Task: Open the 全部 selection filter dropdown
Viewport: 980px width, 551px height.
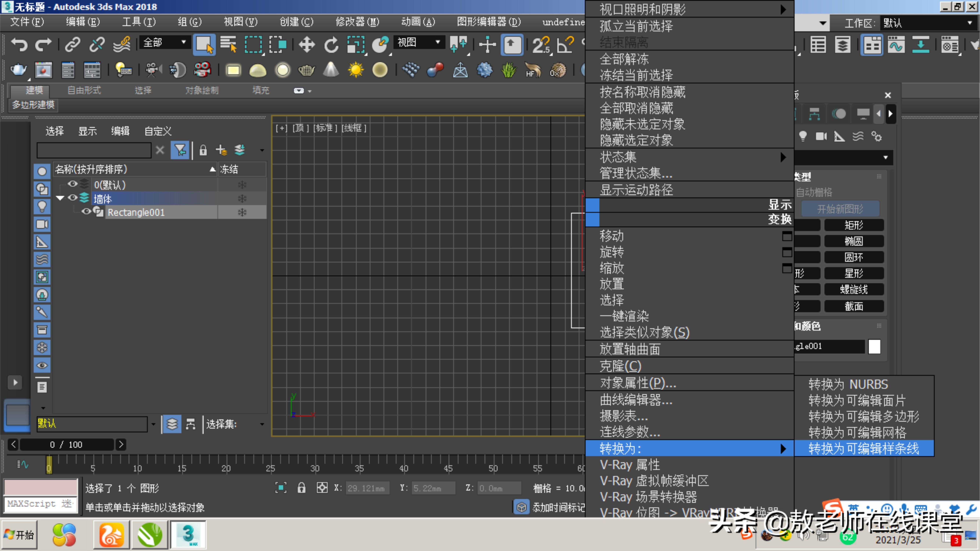Action: [184, 42]
